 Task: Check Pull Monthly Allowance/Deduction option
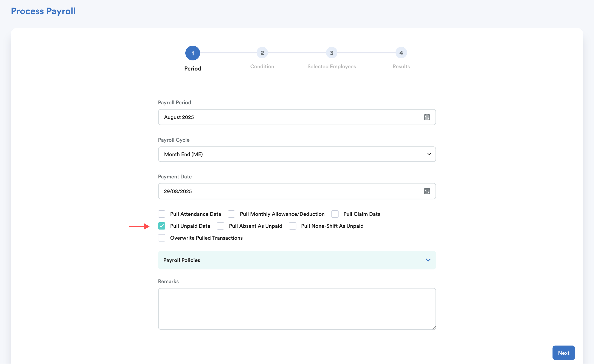coord(231,214)
